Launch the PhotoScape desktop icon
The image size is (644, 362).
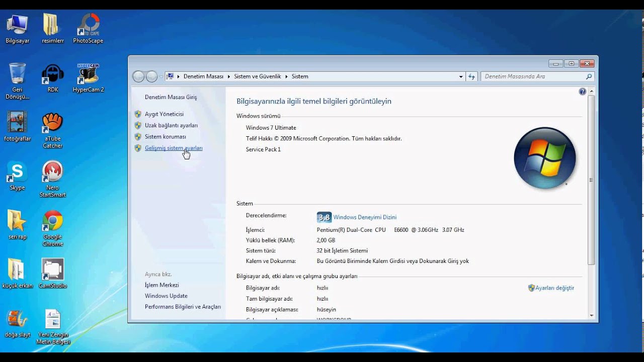click(x=88, y=29)
